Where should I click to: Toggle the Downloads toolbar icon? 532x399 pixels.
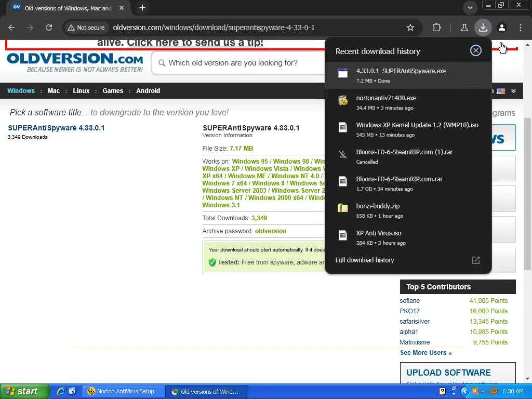[x=483, y=28]
